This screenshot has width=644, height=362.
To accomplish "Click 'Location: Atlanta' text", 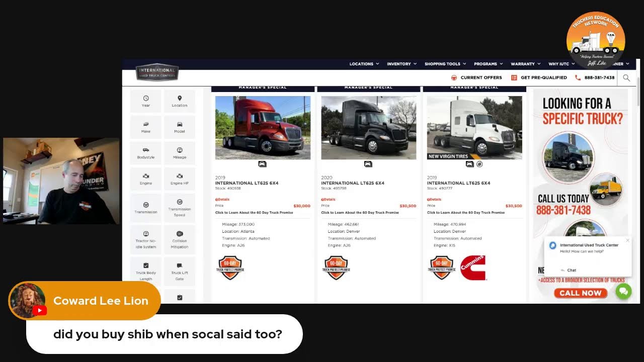I will 238,231.
